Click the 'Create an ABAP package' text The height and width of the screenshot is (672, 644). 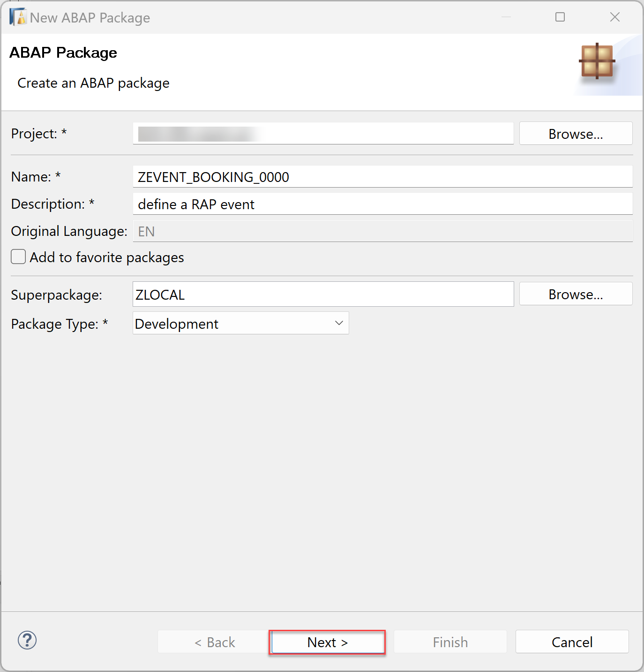(93, 83)
